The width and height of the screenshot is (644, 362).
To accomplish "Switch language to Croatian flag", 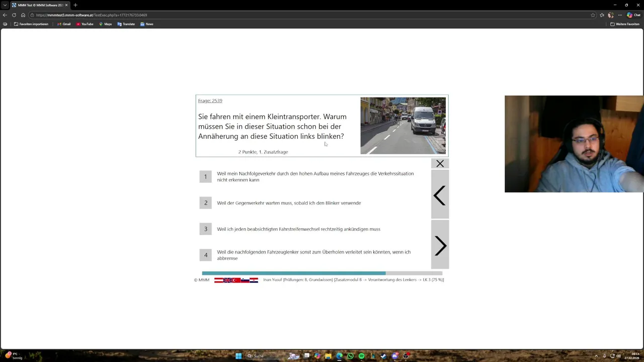I will click(254, 280).
